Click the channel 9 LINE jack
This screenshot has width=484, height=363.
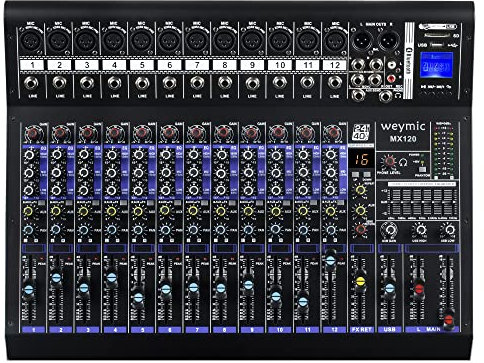coord(252,83)
